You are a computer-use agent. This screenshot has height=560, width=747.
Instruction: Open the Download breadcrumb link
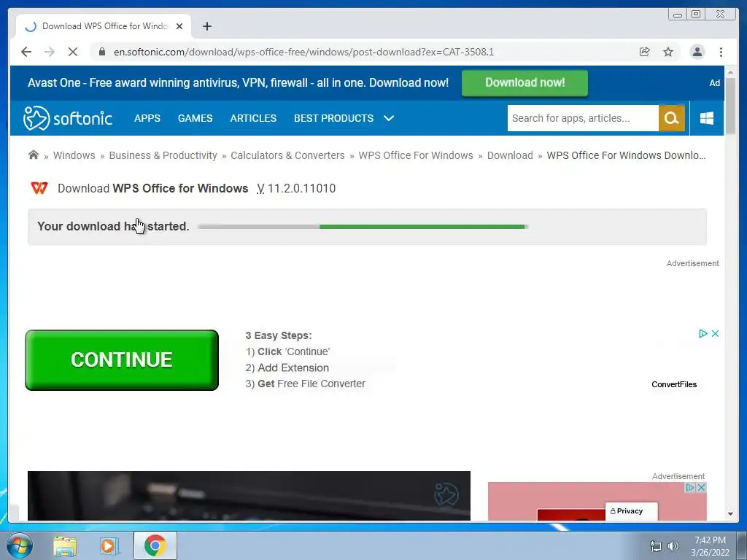pyautogui.click(x=510, y=155)
